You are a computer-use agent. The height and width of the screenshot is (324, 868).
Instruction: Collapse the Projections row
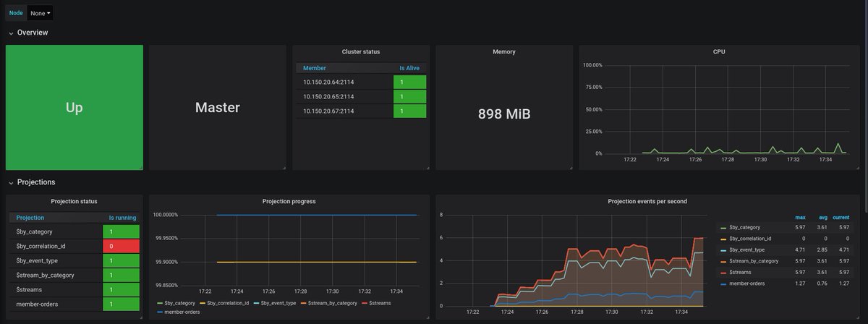pyautogui.click(x=36, y=182)
